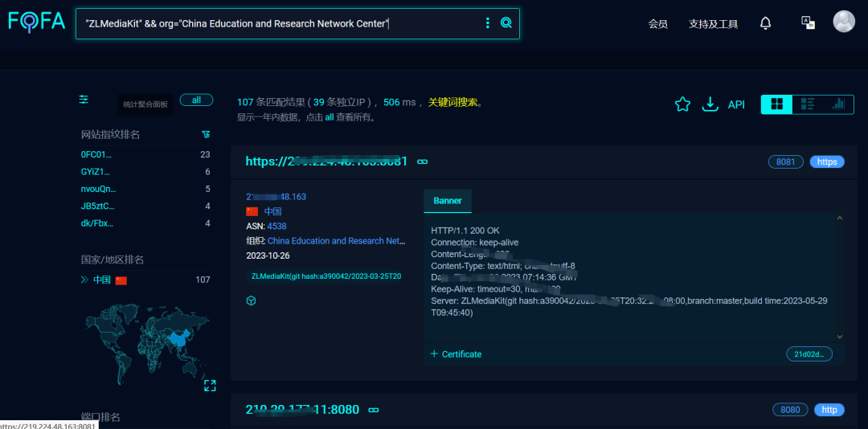Click the cube product icon
Screen dimensions: 868x429
coord(251,300)
